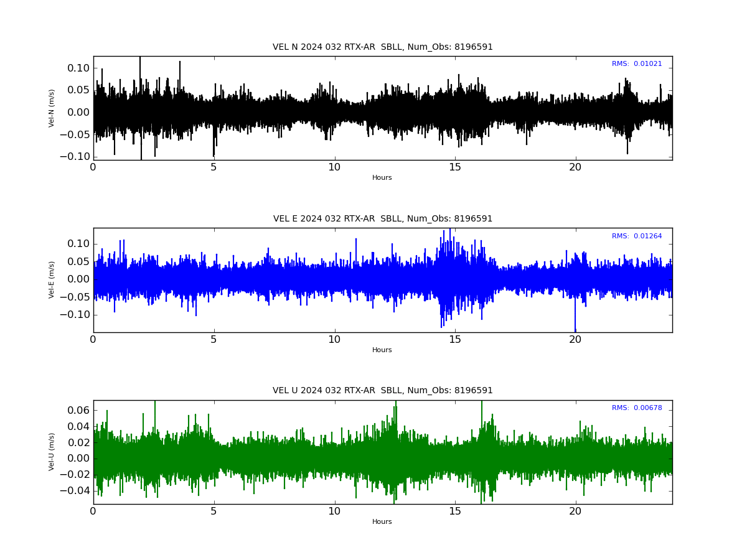Click the VEL E 2024 032 plot title
Image resolution: width=747 pixels, height=560 pixels.
point(382,219)
